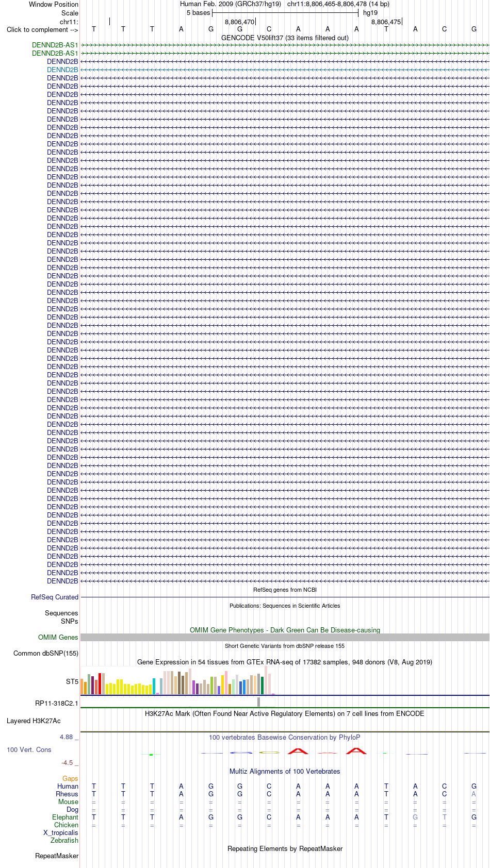Click the gray OMIM Genes item bar
Screen dimensions: 490x868
285,637
